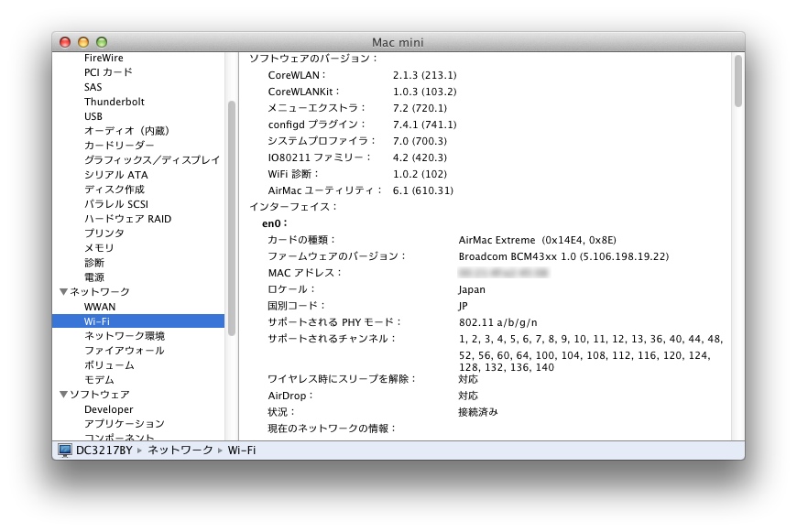
Task: Select Wi-Fi in the sidebar
Action: (x=138, y=321)
